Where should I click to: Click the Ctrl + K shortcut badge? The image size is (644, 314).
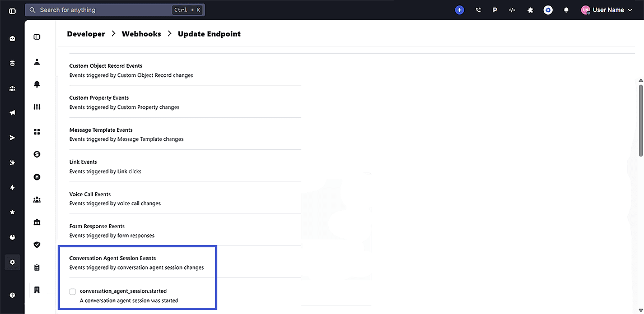188,10
